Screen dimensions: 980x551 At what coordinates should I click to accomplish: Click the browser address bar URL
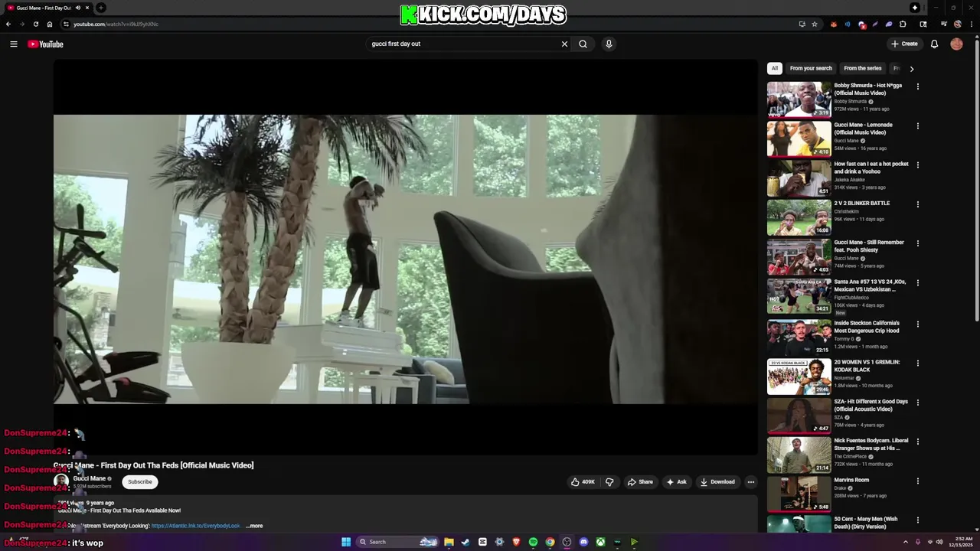click(116, 24)
